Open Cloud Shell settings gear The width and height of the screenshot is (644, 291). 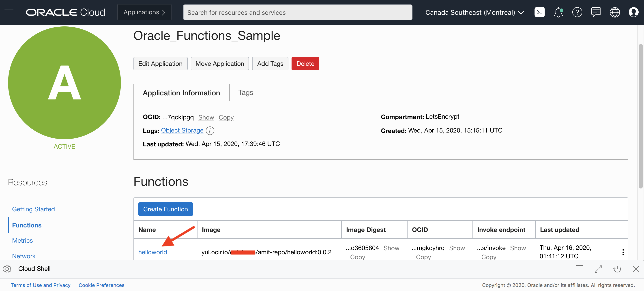(x=7, y=269)
